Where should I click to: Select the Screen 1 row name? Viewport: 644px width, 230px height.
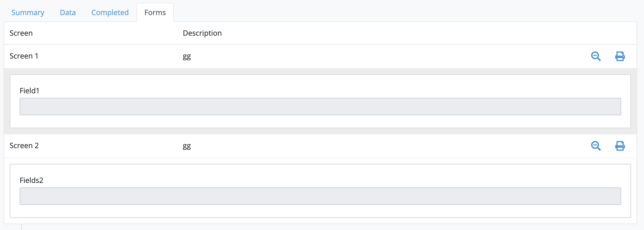pos(24,56)
